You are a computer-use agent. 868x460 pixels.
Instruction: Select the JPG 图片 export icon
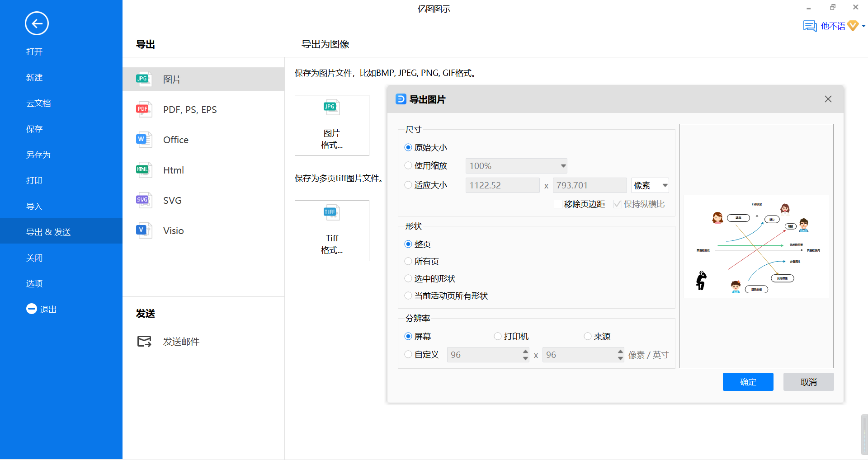tap(144, 79)
